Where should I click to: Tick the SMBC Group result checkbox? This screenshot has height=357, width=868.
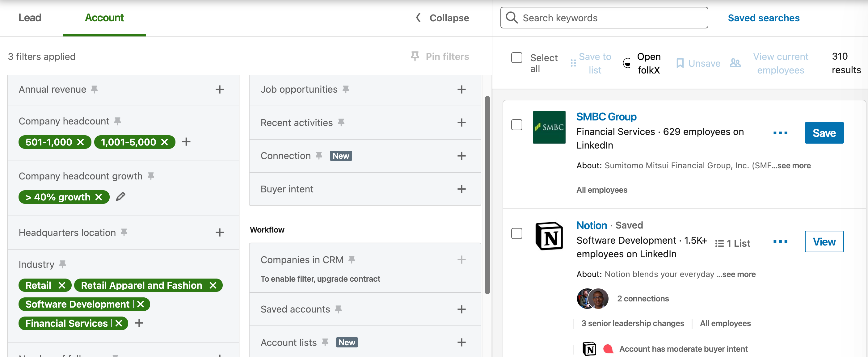click(516, 125)
